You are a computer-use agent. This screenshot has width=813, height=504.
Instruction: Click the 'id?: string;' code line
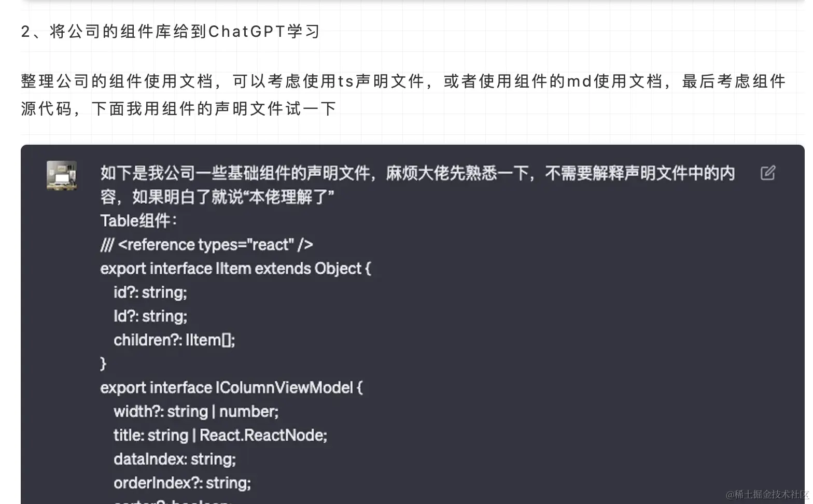pos(150,292)
